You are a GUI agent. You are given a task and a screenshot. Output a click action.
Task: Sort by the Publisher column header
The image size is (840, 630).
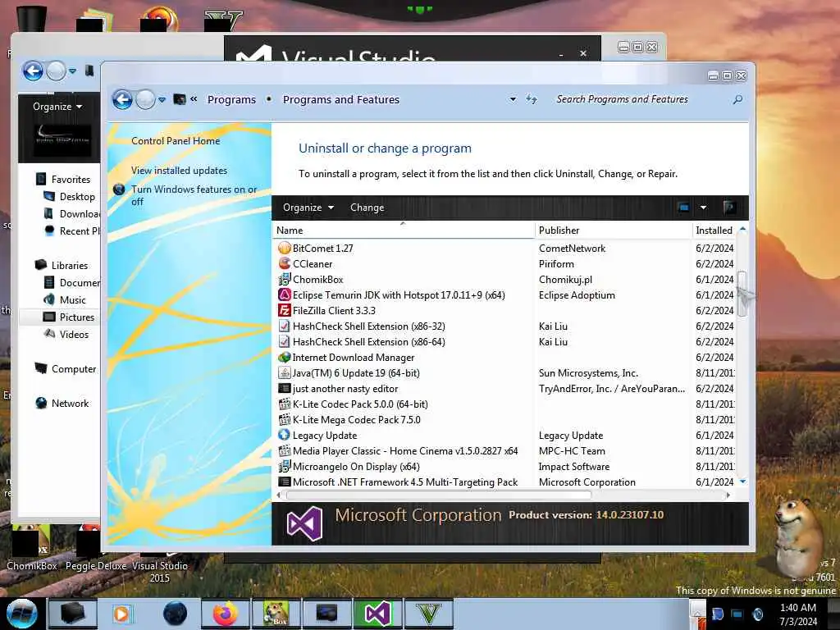tap(614, 231)
